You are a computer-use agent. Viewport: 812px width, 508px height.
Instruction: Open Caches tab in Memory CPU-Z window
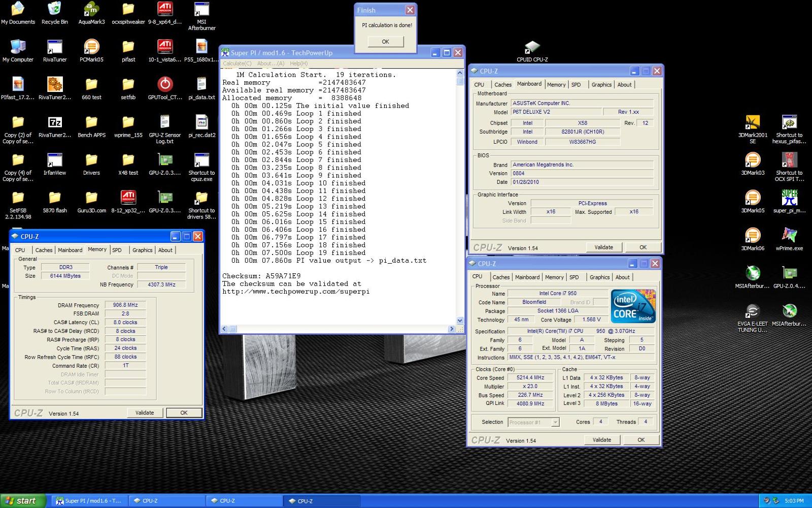click(44, 250)
